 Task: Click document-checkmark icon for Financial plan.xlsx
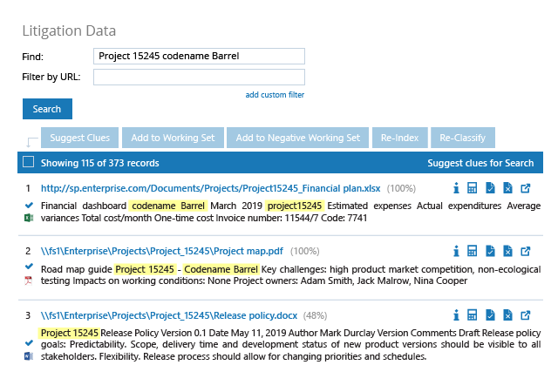click(x=490, y=188)
